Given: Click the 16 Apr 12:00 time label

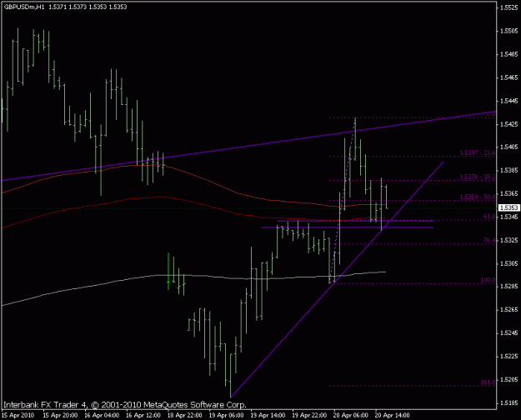Looking at the screenshot, I should (143, 415).
